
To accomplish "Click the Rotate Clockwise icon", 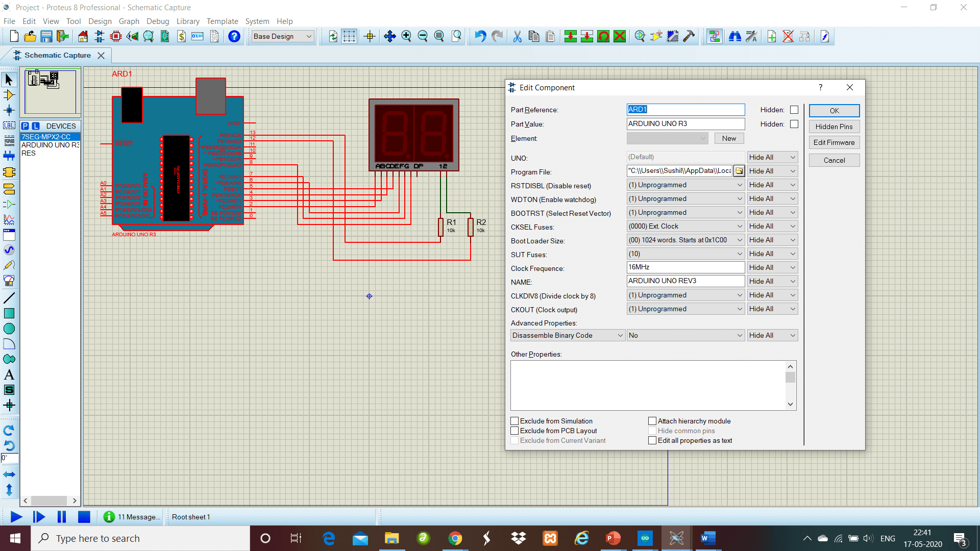I will pos(9,431).
